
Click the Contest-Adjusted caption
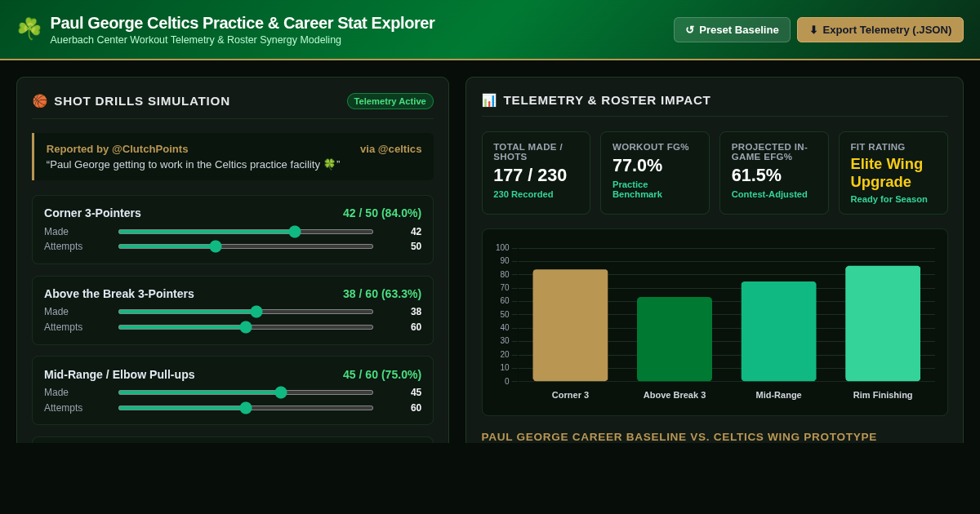click(x=768, y=194)
